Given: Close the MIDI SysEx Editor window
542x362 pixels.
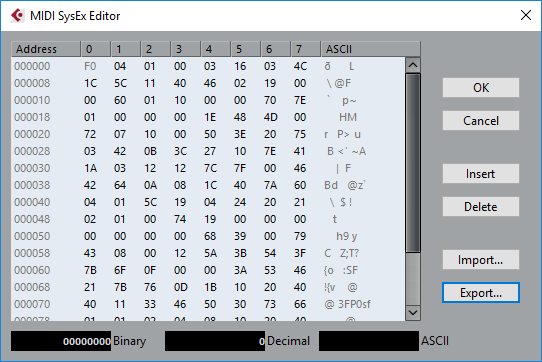Looking at the screenshot, I should (526, 15).
